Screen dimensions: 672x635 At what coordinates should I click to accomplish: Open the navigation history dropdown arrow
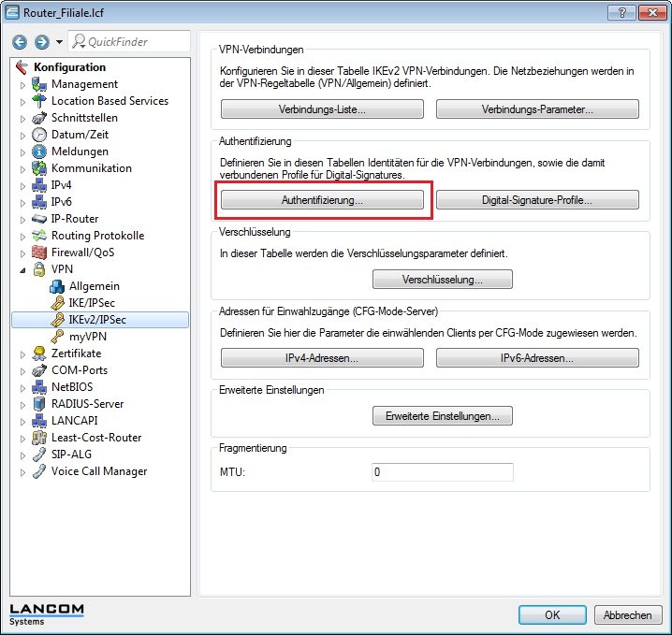(59, 42)
